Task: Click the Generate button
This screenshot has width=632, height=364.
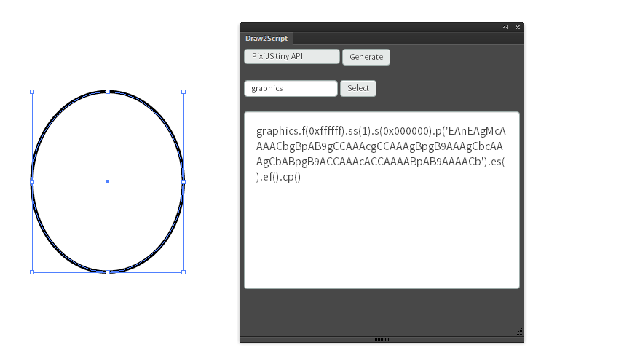Action: 366,57
